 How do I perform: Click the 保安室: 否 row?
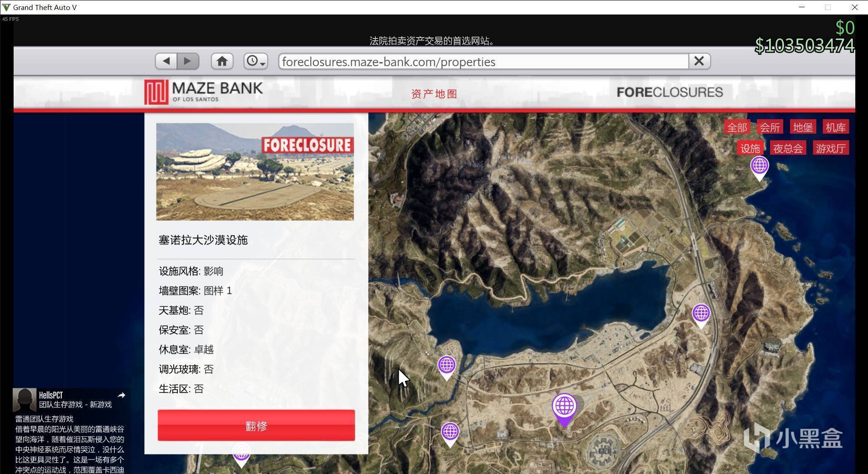(181, 330)
